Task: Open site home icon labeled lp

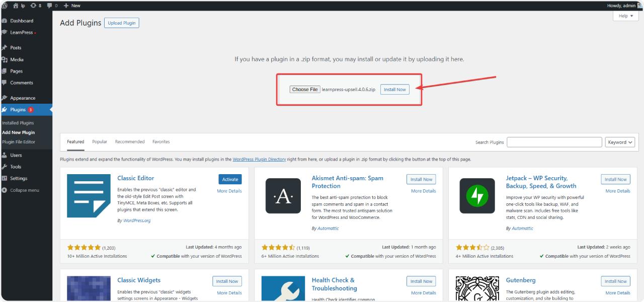Action: tap(16, 6)
